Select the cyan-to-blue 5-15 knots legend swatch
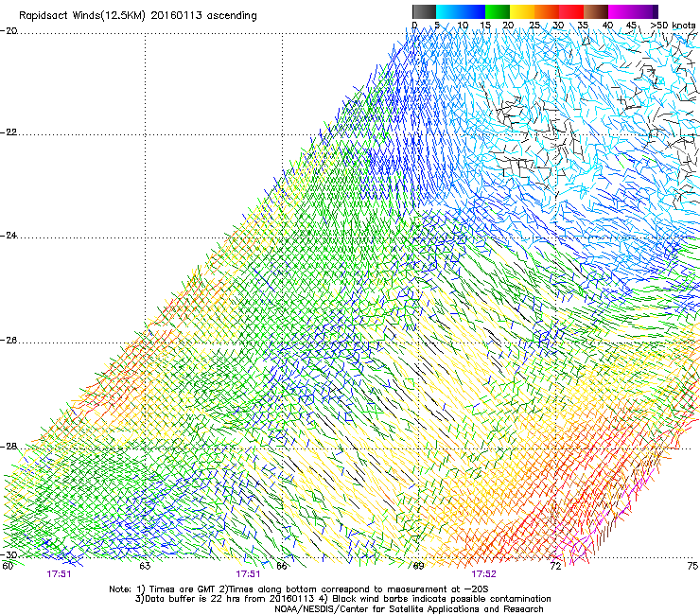The image size is (700, 615). tap(461, 11)
